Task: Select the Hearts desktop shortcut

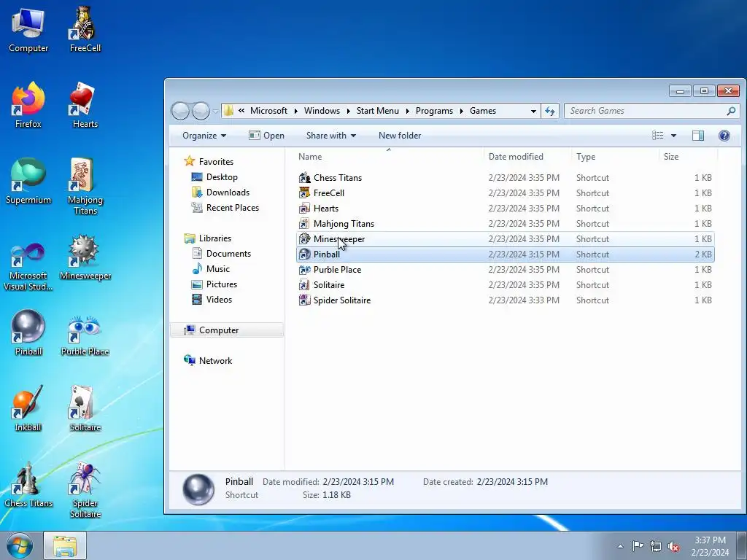Action: click(85, 106)
